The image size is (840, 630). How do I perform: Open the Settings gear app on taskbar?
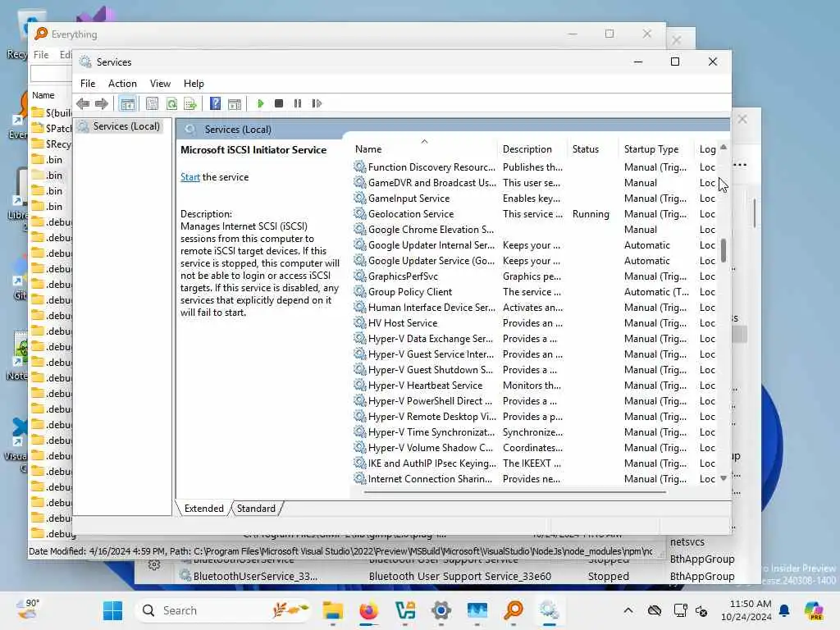click(x=441, y=610)
